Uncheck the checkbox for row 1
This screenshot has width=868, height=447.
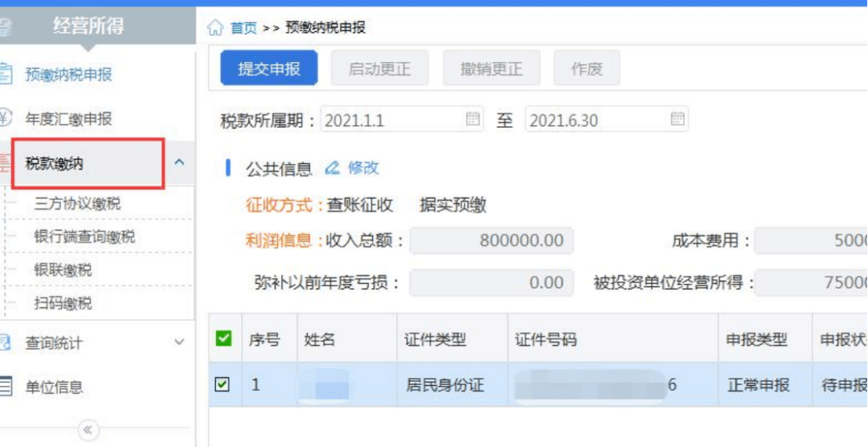223,384
